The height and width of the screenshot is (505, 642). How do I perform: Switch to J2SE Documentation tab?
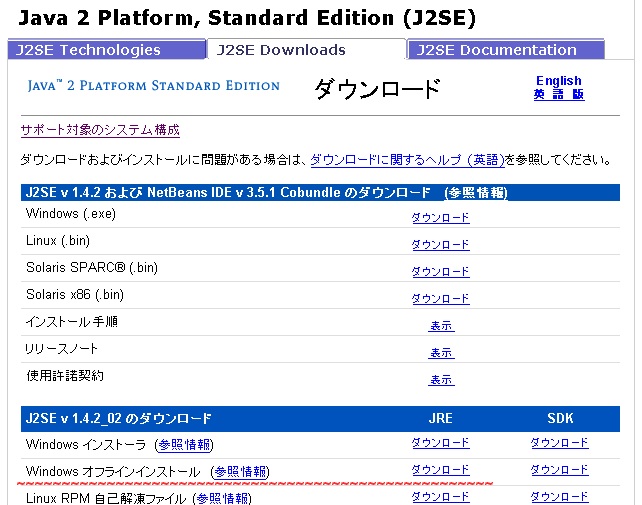click(506, 50)
